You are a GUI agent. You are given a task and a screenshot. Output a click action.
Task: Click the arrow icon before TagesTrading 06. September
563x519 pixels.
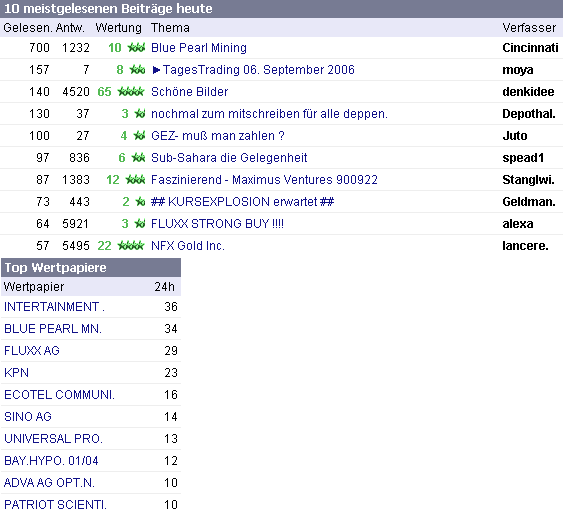point(156,70)
